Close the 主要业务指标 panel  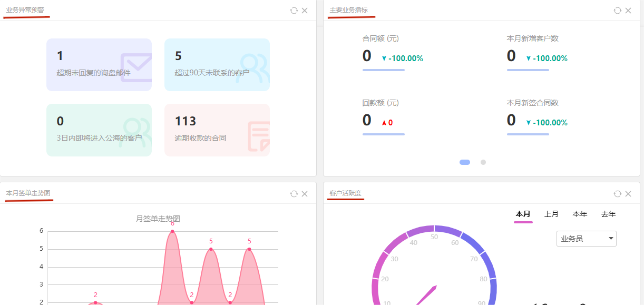628,11
